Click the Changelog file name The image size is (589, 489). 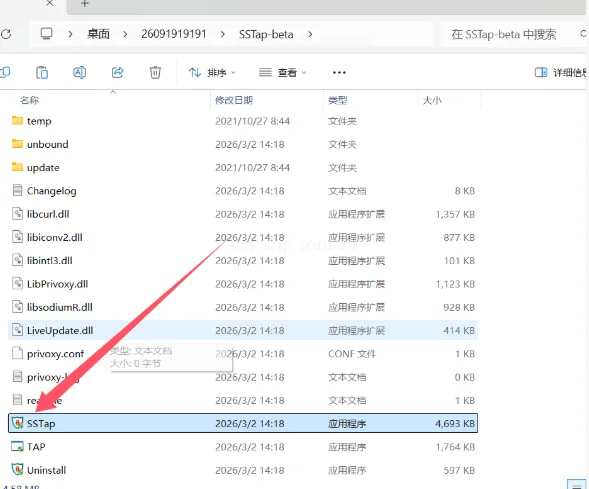click(51, 191)
